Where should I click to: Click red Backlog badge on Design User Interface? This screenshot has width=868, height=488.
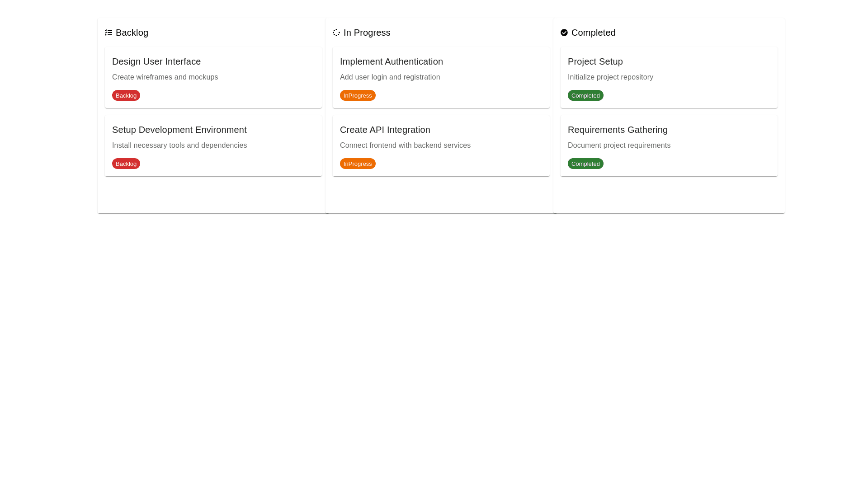(126, 95)
